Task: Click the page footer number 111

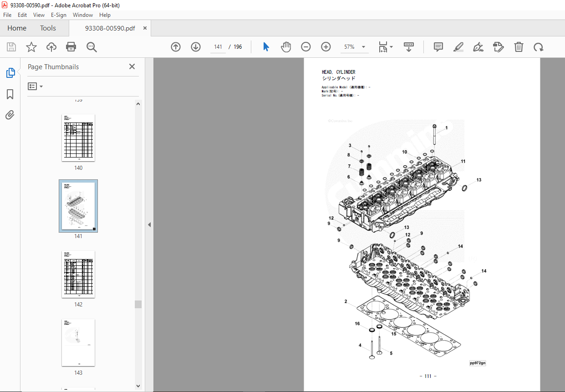Action: 428,376
